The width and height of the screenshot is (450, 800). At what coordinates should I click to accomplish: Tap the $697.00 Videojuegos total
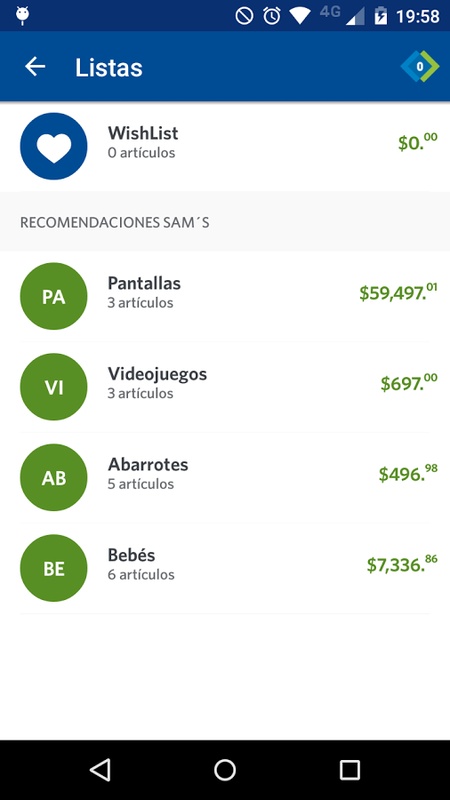409,383
